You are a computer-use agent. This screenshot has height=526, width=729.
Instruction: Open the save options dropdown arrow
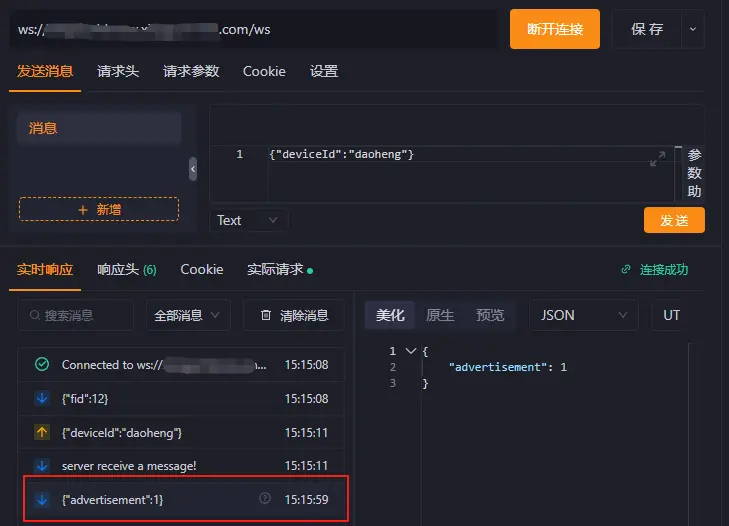[x=693, y=29]
